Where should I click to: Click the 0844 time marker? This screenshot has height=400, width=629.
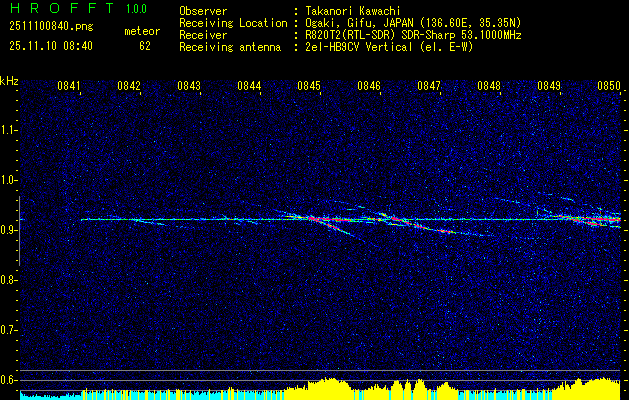(249, 86)
